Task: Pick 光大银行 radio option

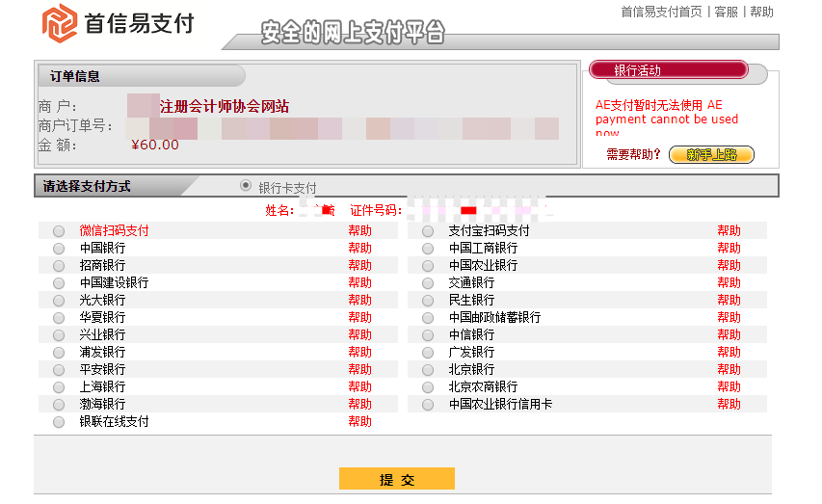Action: 59,301
